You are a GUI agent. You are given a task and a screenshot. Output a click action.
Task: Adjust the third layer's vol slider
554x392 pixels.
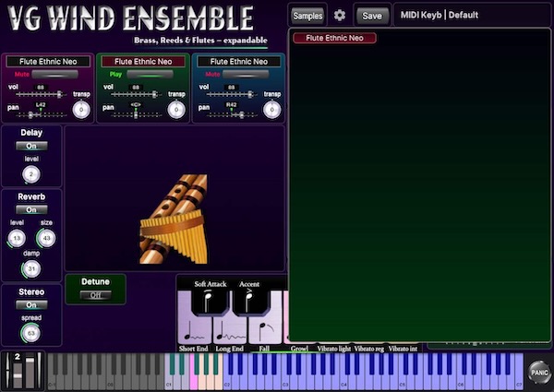232,94
